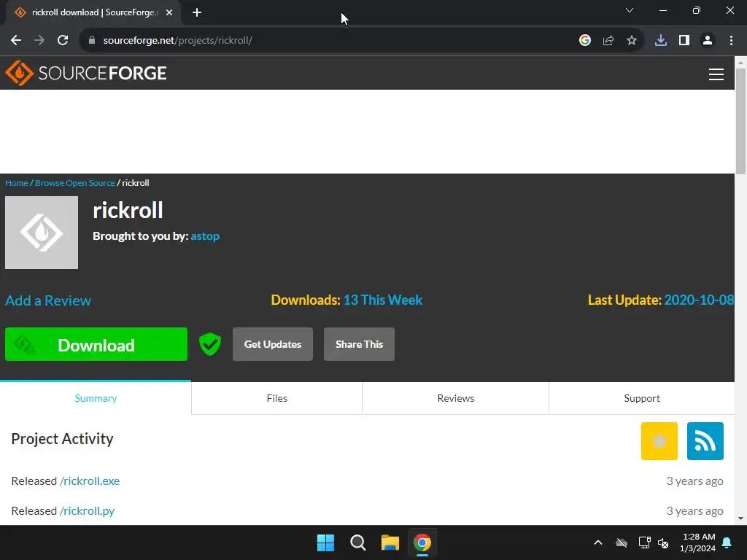Select the Summary tab
Image resolution: width=747 pixels, height=560 pixels.
coord(96,398)
